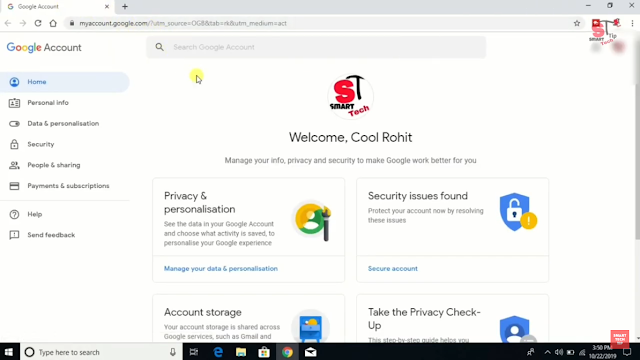The height and width of the screenshot is (360, 640).
Task: Show hidden system tray icons
Action: pos(547,352)
